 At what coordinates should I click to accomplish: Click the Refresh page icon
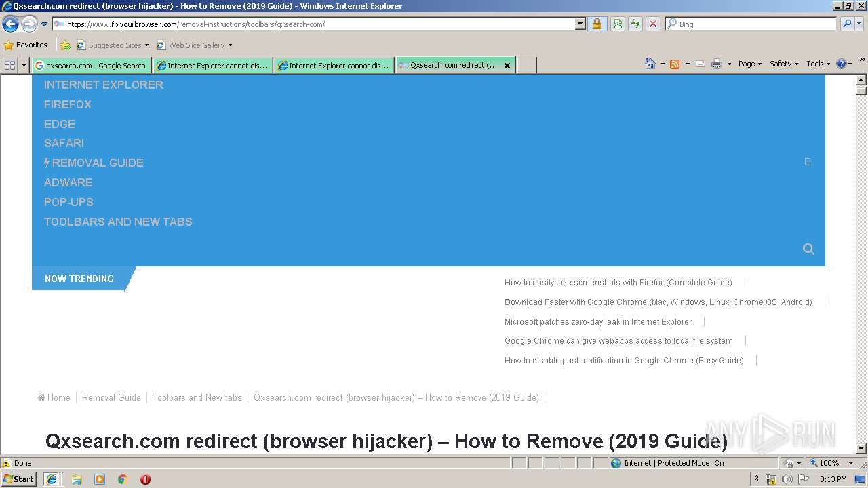(x=635, y=24)
